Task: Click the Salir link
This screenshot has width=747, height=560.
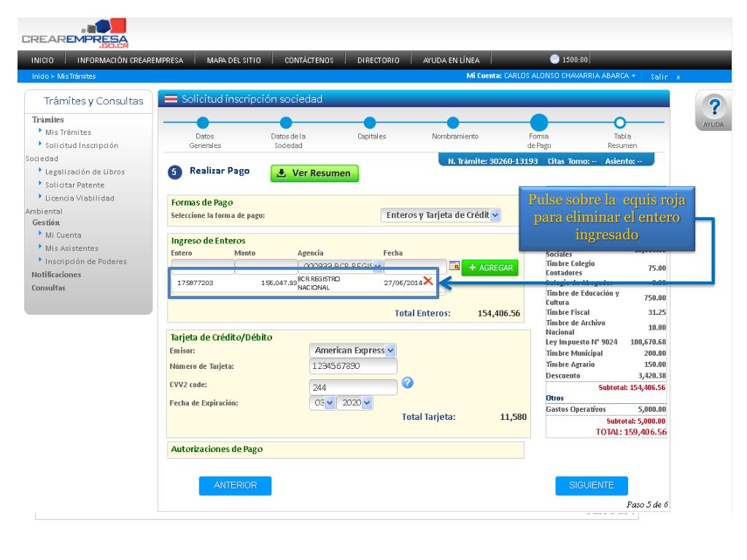Action: (659, 77)
